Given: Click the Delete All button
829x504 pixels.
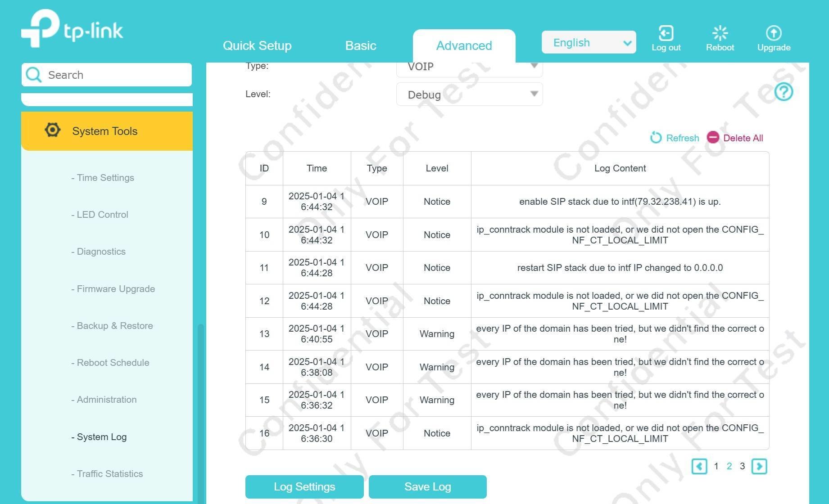Looking at the screenshot, I should pyautogui.click(x=735, y=138).
